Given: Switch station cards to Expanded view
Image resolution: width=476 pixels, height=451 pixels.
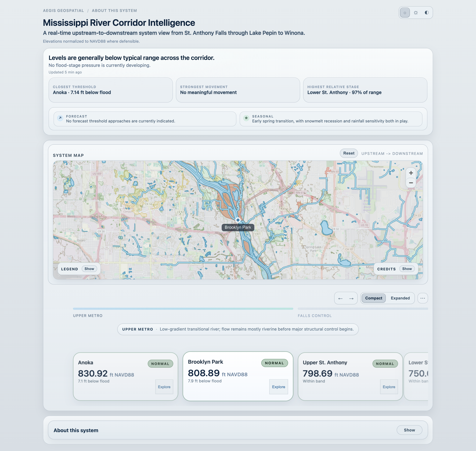Looking at the screenshot, I should (400, 298).
